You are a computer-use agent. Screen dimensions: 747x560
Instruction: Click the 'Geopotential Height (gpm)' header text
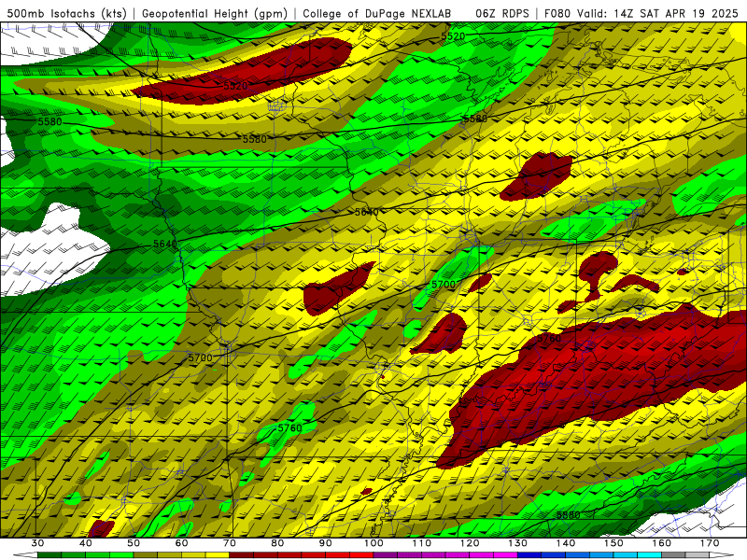[215, 13]
